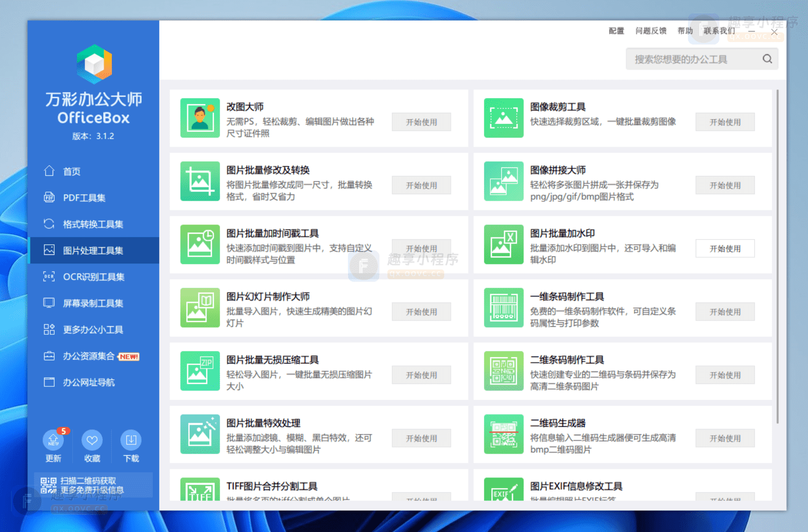Select 格式转换工具集 in sidebar
The height and width of the screenshot is (532, 808).
[x=94, y=224]
